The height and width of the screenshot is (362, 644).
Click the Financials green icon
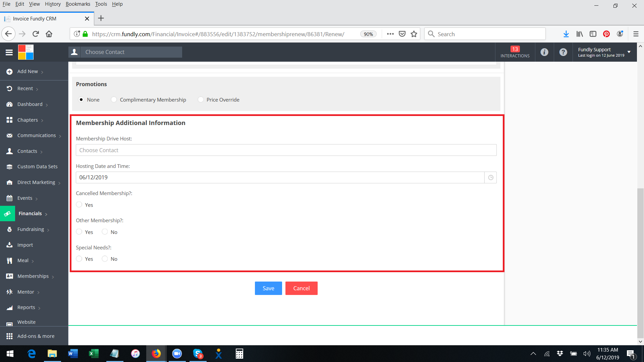7,214
